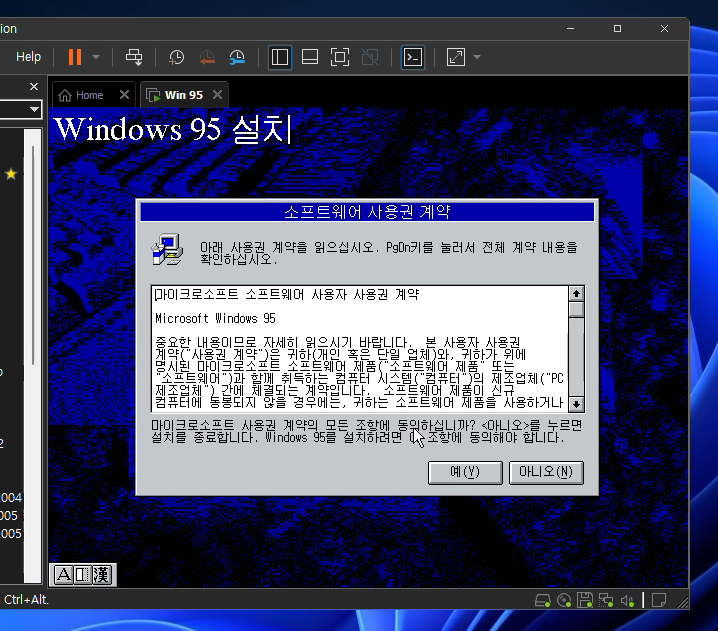Minimize the VMware window
The image size is (718, 631).
click(x=570, y=28)
